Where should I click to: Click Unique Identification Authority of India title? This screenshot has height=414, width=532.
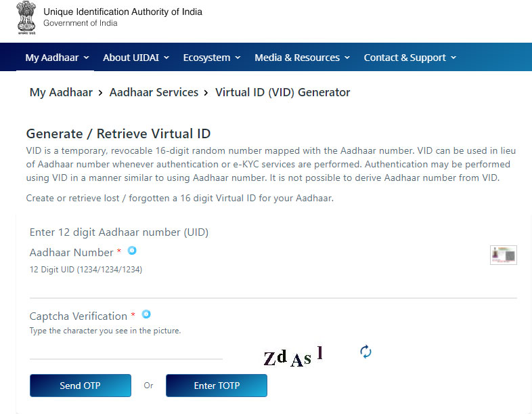[123, 12]
